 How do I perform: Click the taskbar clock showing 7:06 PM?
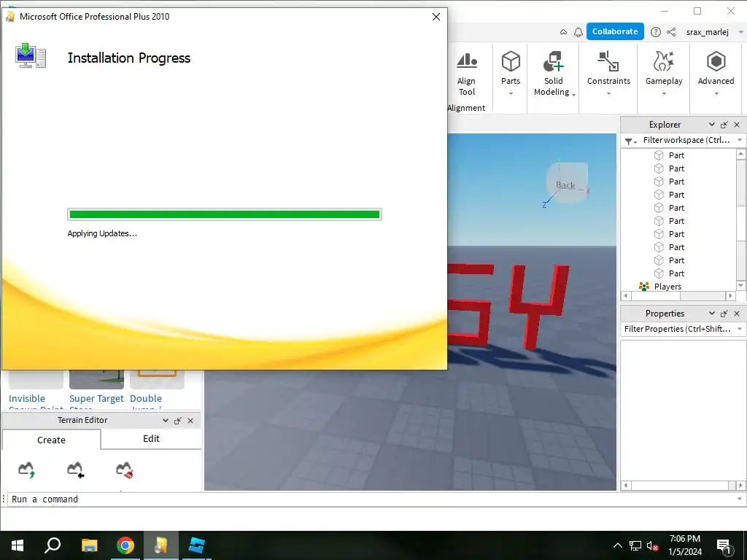684,545
